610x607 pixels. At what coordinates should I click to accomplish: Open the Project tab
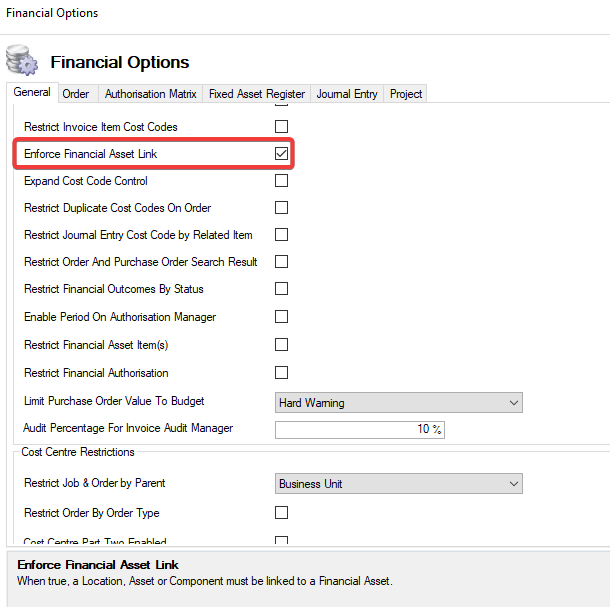[406, 94]
